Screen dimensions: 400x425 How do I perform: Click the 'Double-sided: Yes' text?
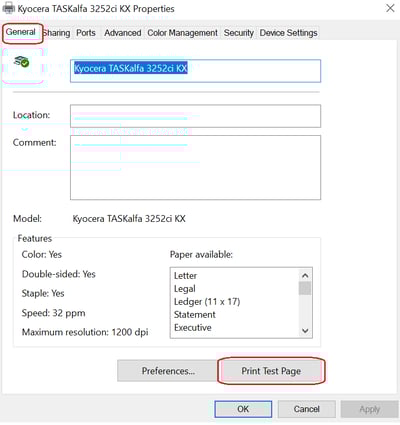point(59,274)
